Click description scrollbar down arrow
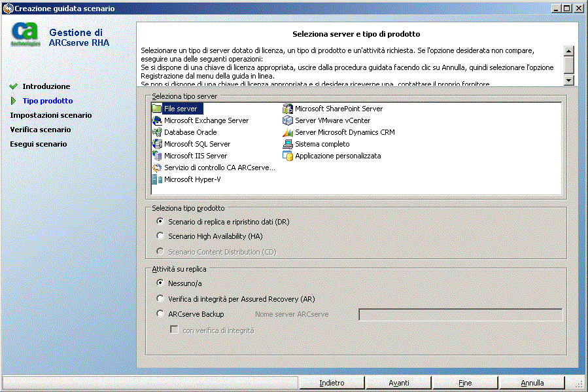The width and height of the screenshot is (588, 392). coord(569,80)
